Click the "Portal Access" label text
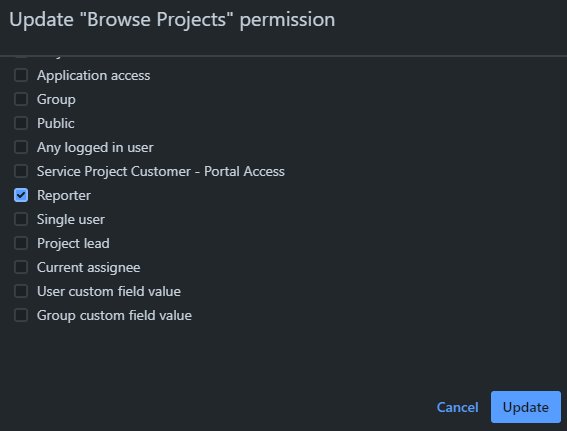This screenshot has height=431, width=567. [x=244, y=171]
